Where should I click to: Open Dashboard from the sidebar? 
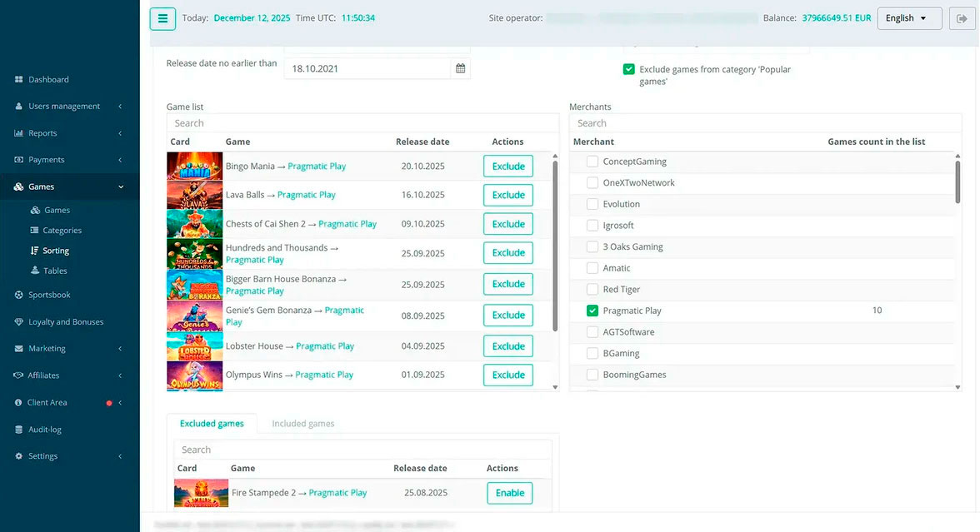point(48,79)
